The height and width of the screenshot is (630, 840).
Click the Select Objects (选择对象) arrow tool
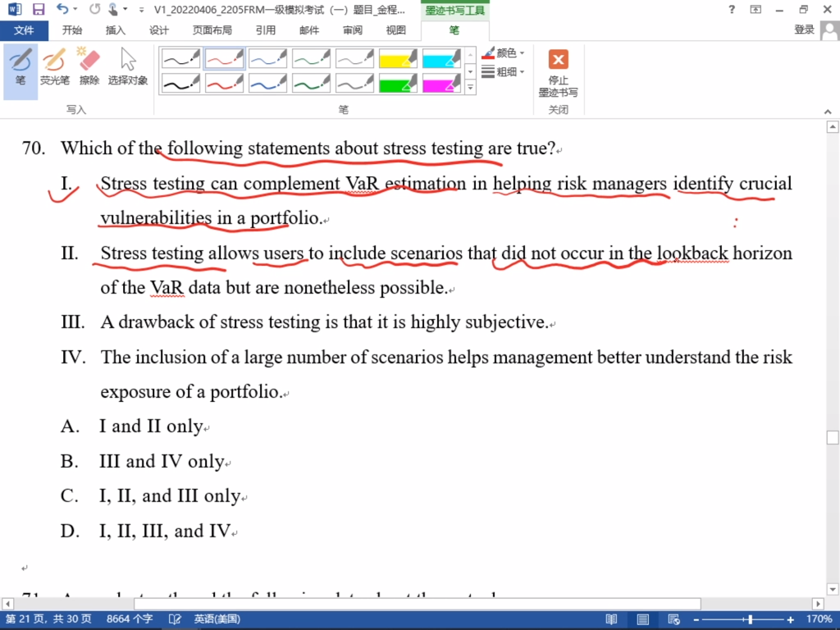pos(128,67)
